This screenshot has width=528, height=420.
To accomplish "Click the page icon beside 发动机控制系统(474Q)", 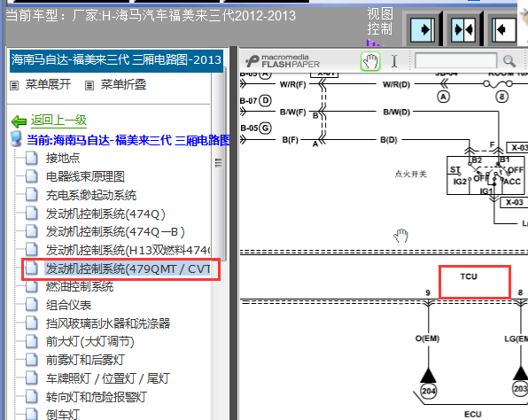I will 32,214.
